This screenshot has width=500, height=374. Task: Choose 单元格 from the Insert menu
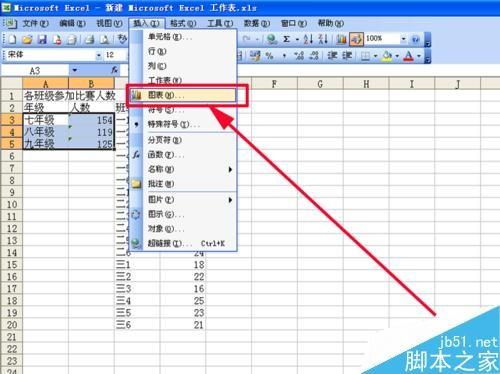click(x=183, y=37)
